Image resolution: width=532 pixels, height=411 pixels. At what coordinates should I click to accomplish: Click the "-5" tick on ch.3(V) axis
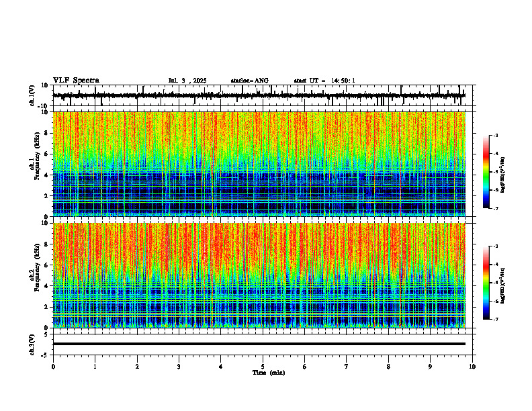[x=46, y=355]
